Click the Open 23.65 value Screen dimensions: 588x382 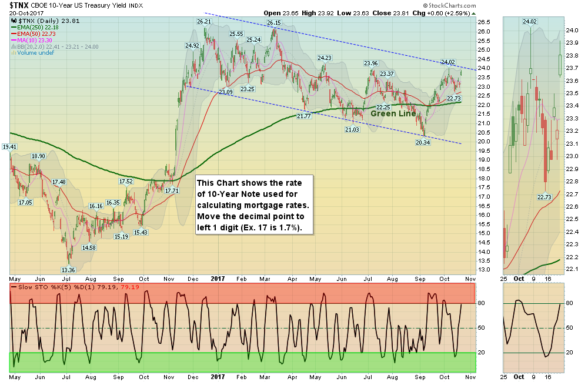[x=281, y=13]
